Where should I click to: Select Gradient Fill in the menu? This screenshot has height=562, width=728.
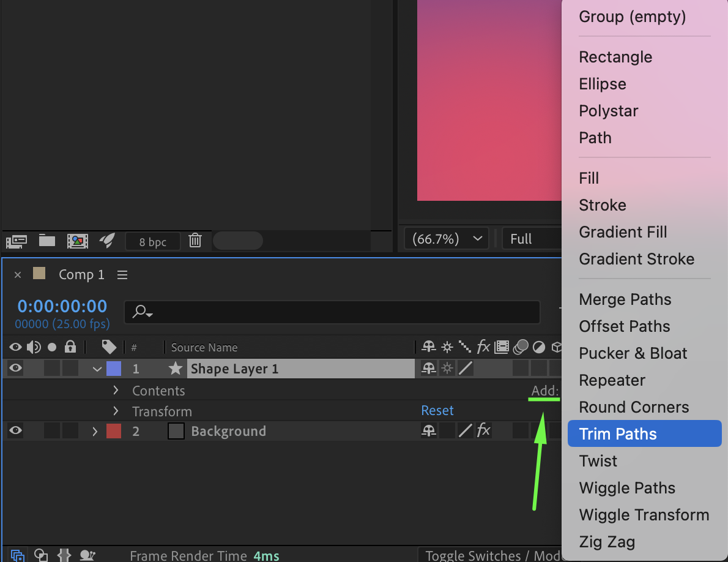point(623,232)
